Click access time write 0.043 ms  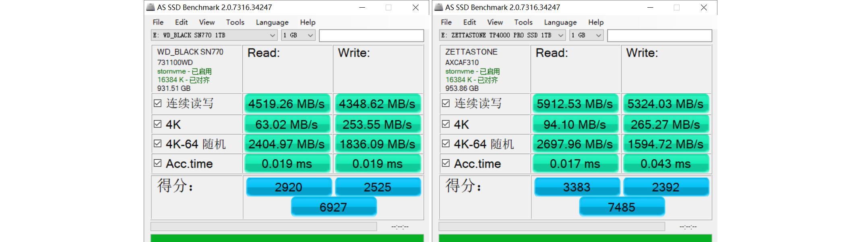click(665, 164)
